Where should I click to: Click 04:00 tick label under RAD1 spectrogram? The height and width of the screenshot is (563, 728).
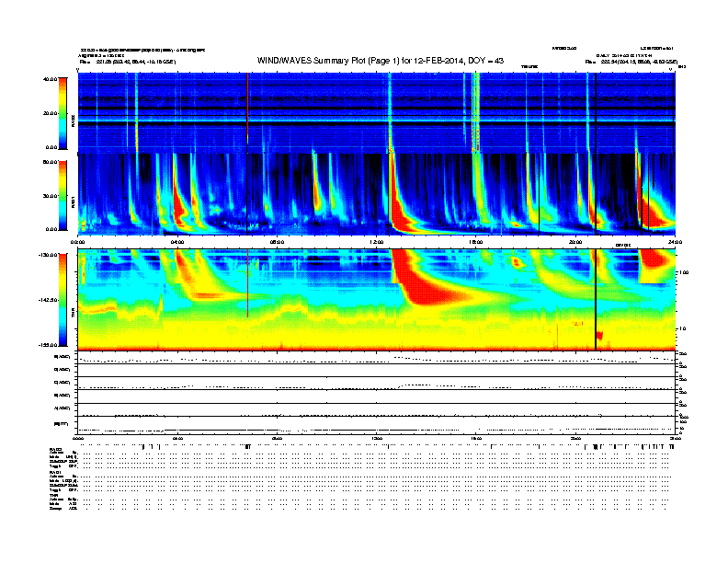(177, 242)
